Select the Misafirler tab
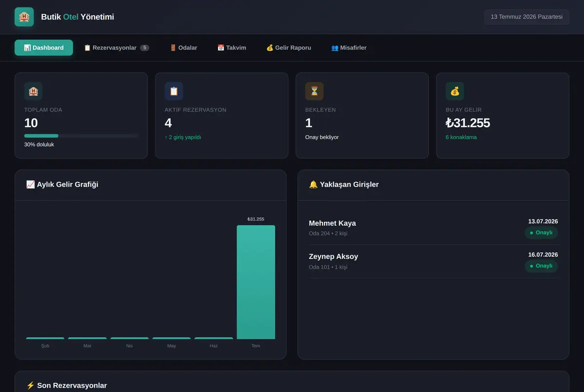Image resolution: width=584 pixels, height=392 pixels. [349, 48]
